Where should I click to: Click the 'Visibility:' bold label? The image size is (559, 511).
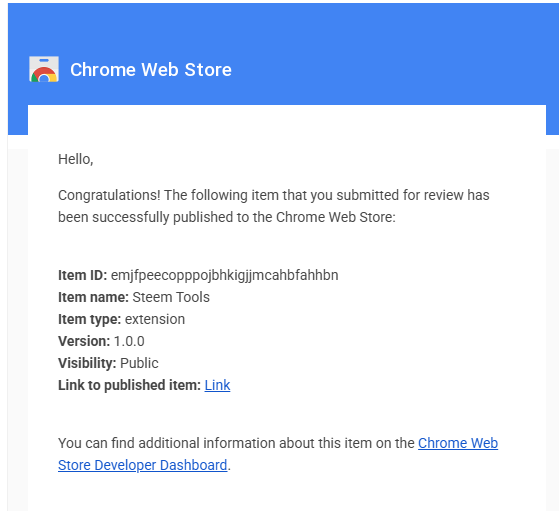tap(87, 363)
